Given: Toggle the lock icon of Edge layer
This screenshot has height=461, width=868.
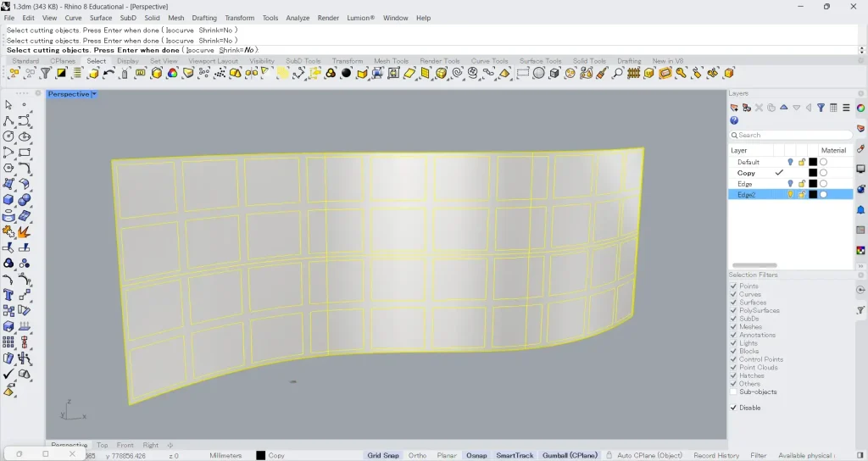Looking at the screenshot, I should 802,184.
